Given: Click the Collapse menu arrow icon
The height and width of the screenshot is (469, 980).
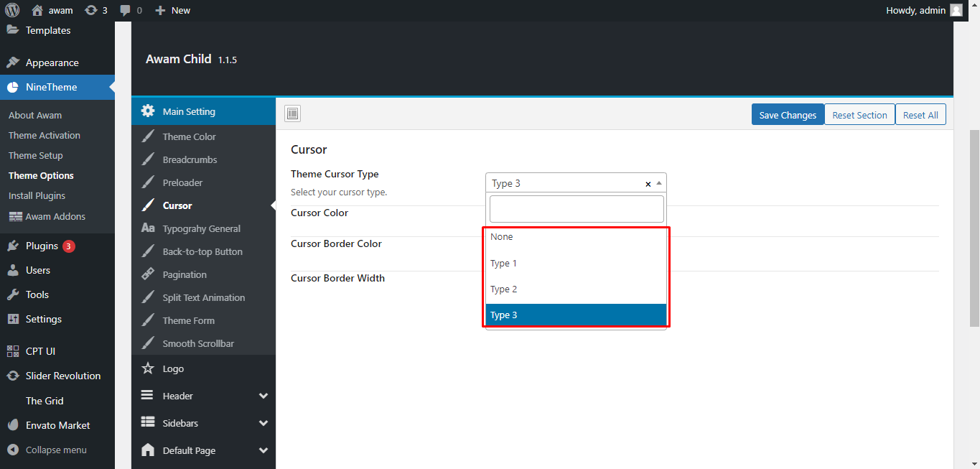Looking at the screenshot, I should tap(13, 450).
